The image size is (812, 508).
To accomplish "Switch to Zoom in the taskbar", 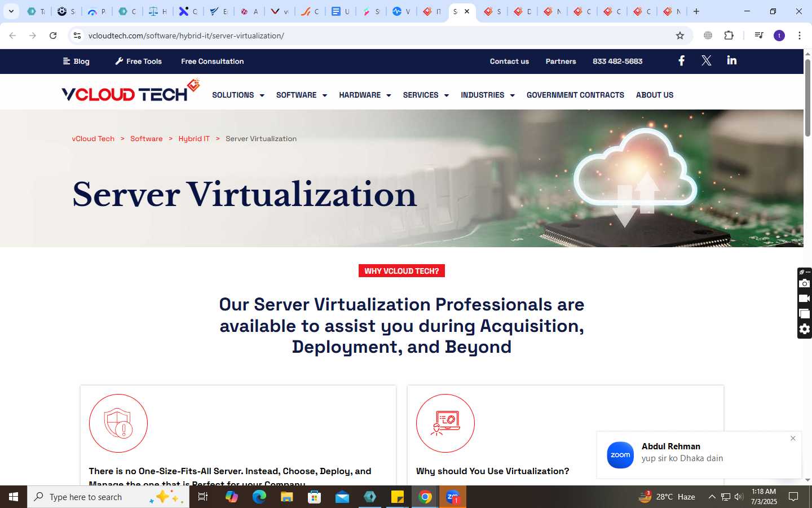I will point(453,497).
